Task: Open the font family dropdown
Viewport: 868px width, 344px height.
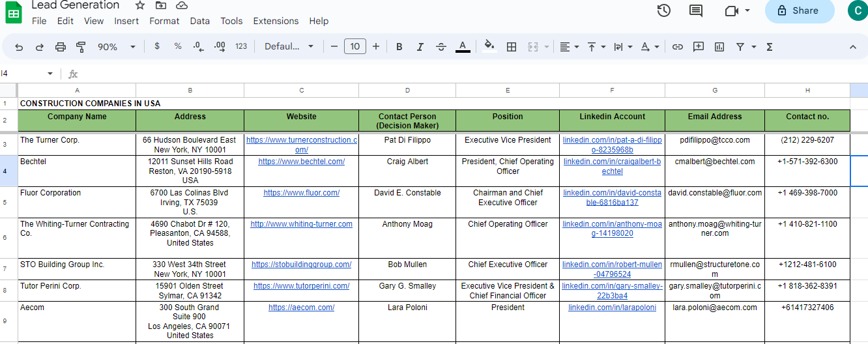Action: coord(289,47)
